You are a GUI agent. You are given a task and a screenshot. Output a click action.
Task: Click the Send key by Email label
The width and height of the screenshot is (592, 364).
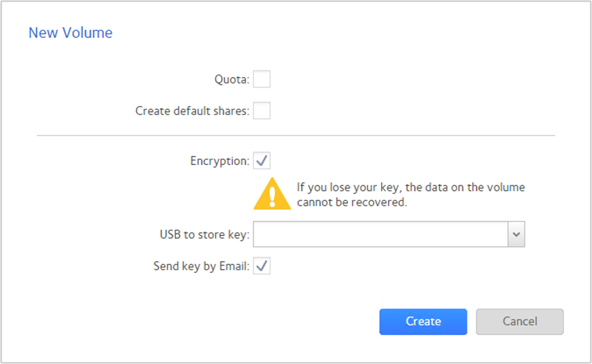201,266
